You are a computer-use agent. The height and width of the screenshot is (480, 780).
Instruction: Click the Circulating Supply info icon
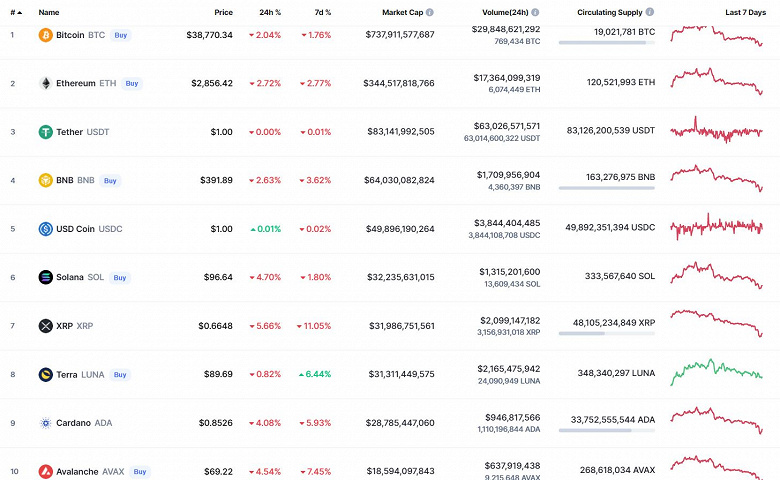[x=651, y=12]
